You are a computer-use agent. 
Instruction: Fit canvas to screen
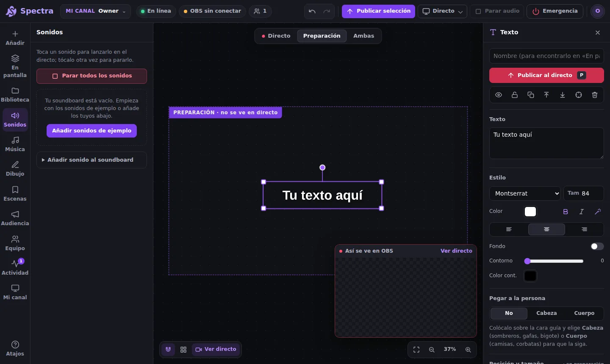click(416, 350)
